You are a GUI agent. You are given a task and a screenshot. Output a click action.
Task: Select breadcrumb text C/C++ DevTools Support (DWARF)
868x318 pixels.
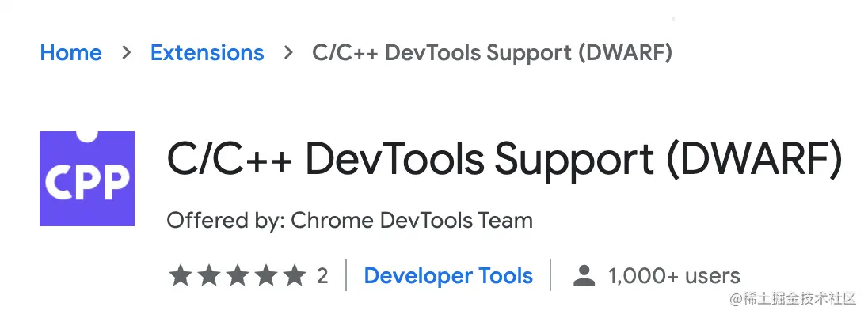(x=492, y=53)
